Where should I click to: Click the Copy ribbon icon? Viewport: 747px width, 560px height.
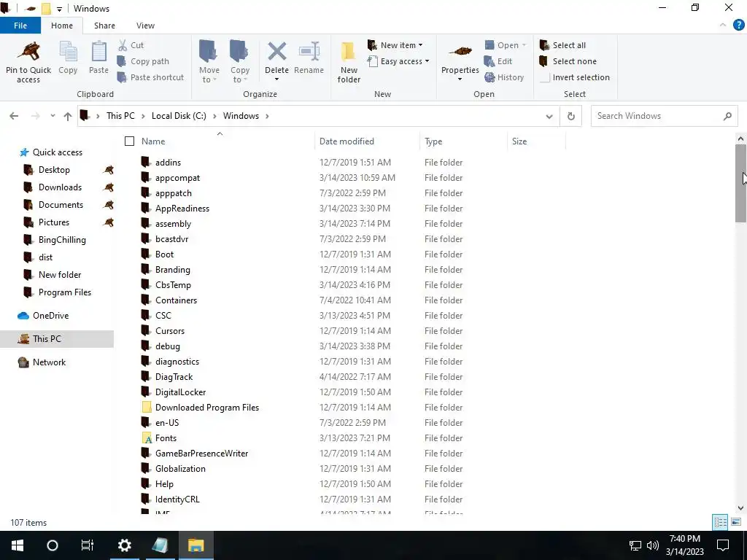tap(68, 52)
